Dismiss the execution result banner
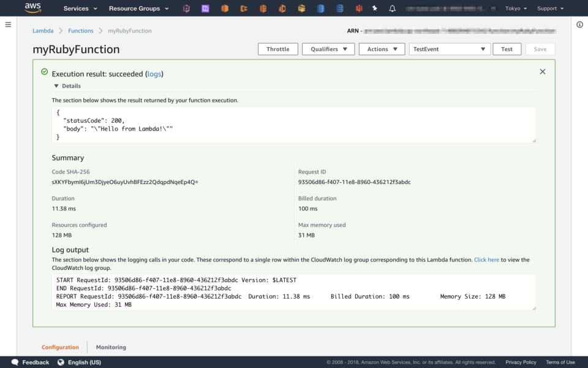This screenshot has height=368, width=588. click(x=542, y=71)
